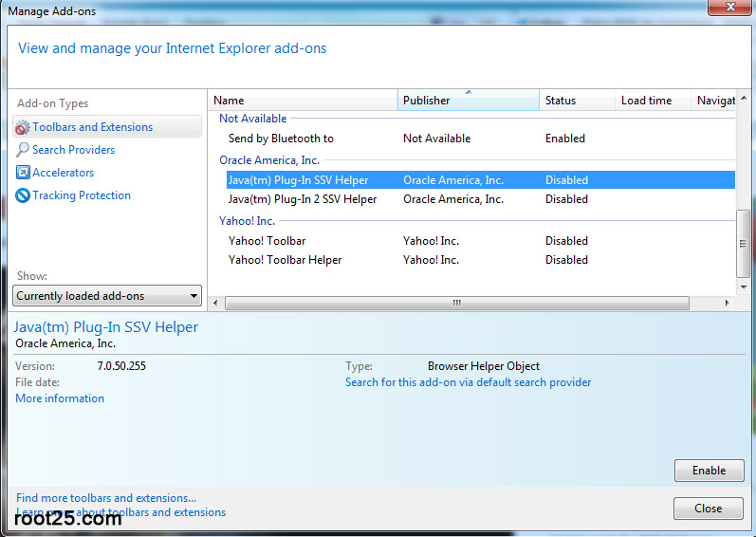Click the Enable button
Screen dimensions: 756x537
coord(709,471)
